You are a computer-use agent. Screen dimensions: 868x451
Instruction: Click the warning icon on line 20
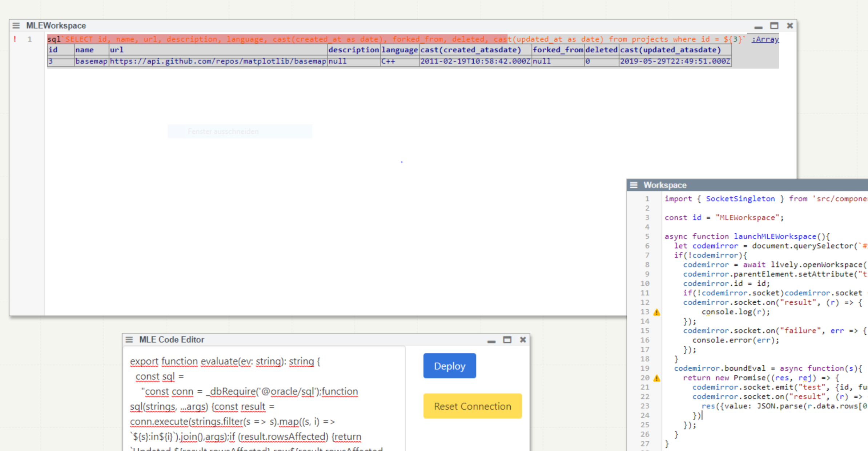click(656, 378)
